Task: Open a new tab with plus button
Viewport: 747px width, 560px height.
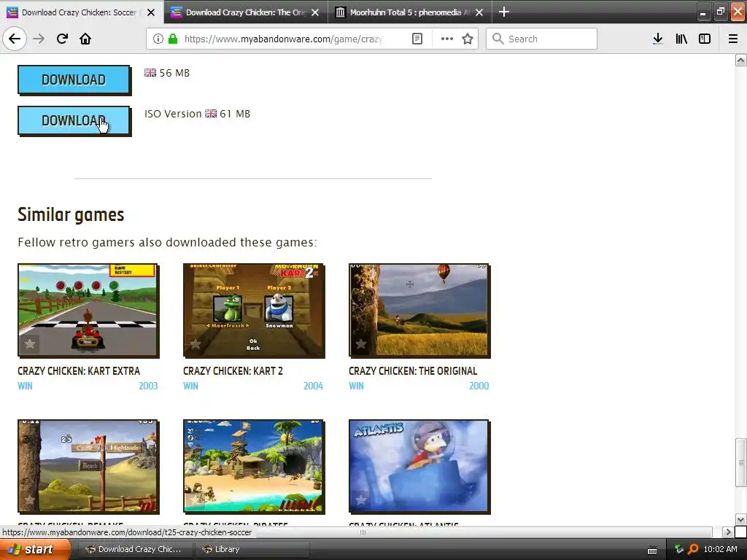Action: pyautogui.click(x=503, y=12)
